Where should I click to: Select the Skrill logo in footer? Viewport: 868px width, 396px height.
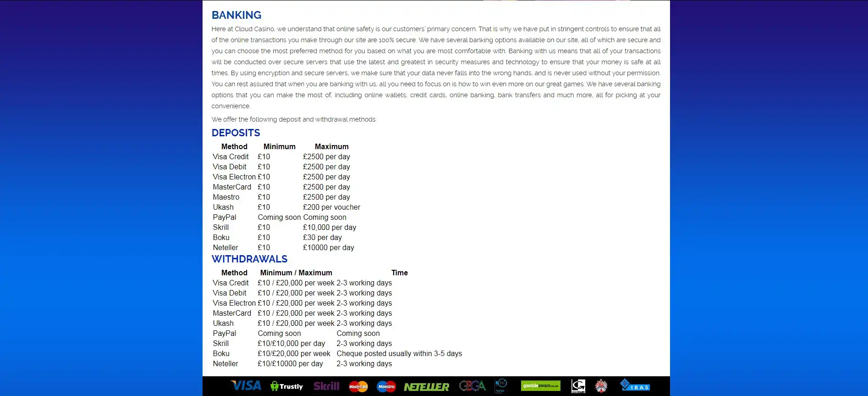[326, 386]
